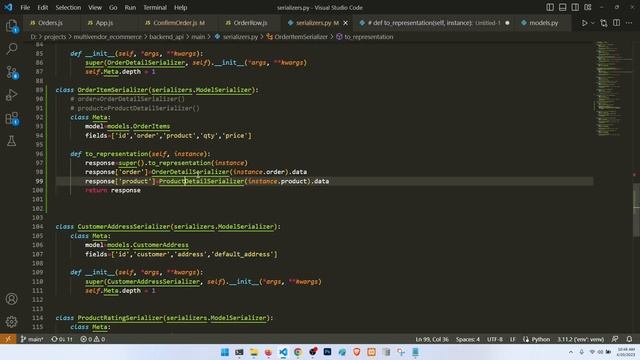
Task: Switch to the Untitled-1 tab
Action: tap(434, 23)
